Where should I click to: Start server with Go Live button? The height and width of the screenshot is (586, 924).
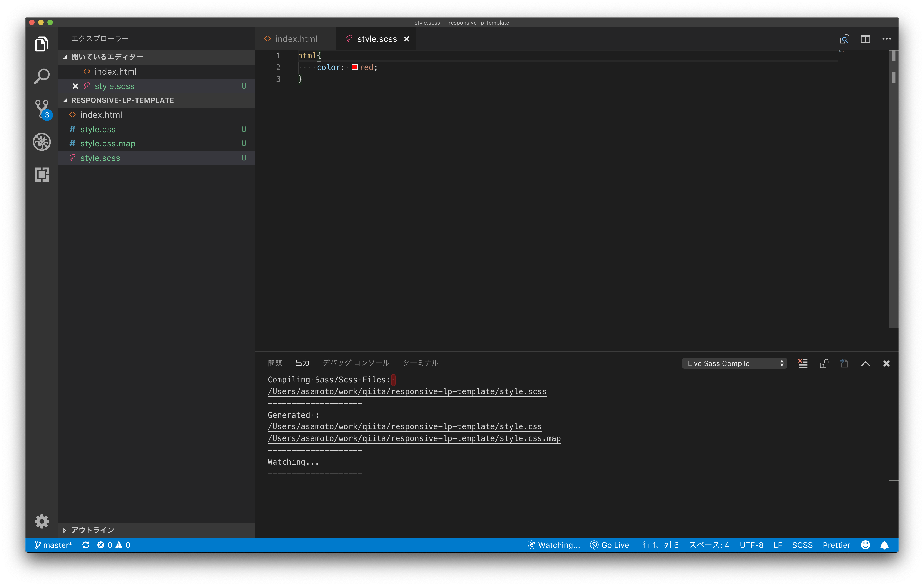coord(609,545)
